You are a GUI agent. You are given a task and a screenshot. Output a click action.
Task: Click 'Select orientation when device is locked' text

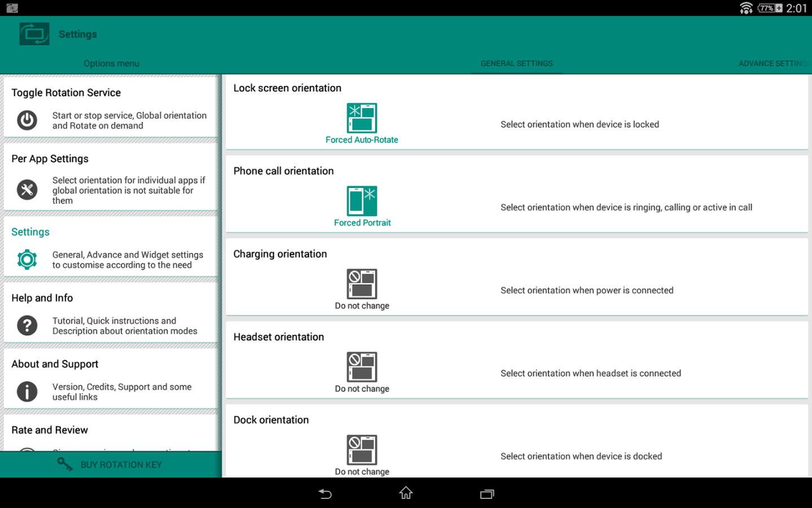click(x=580, y=124)
